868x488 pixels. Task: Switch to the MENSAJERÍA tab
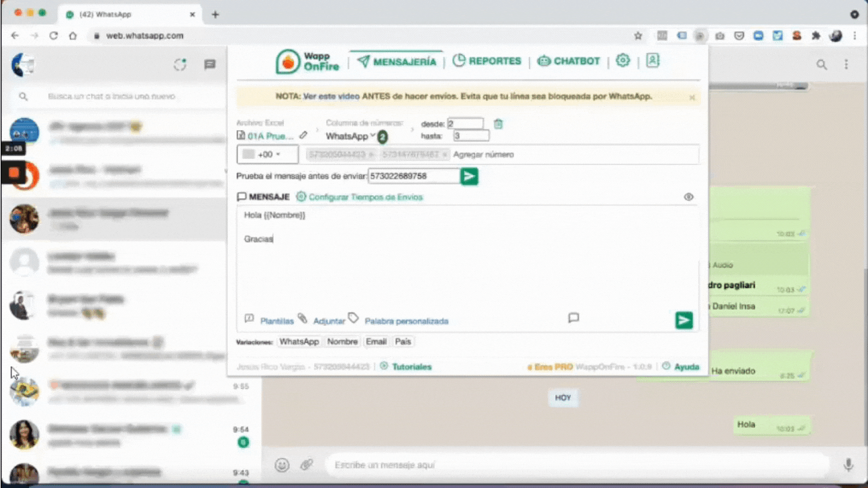[396, 61]
